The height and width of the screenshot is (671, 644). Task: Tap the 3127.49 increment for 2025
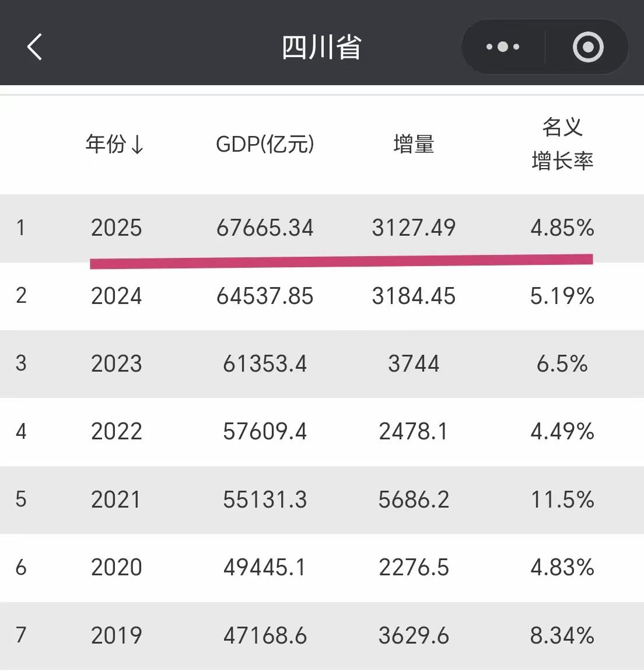[414, 229]
